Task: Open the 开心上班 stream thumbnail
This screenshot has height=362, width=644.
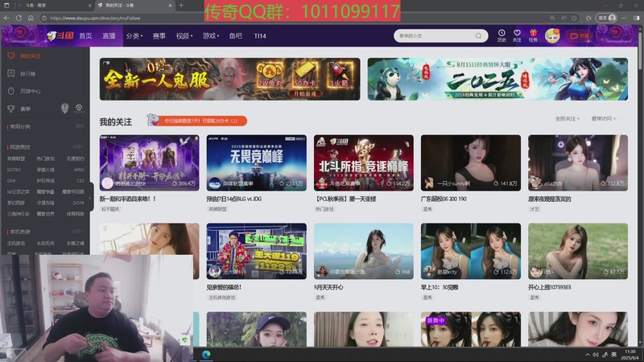Action: (578, 251)
